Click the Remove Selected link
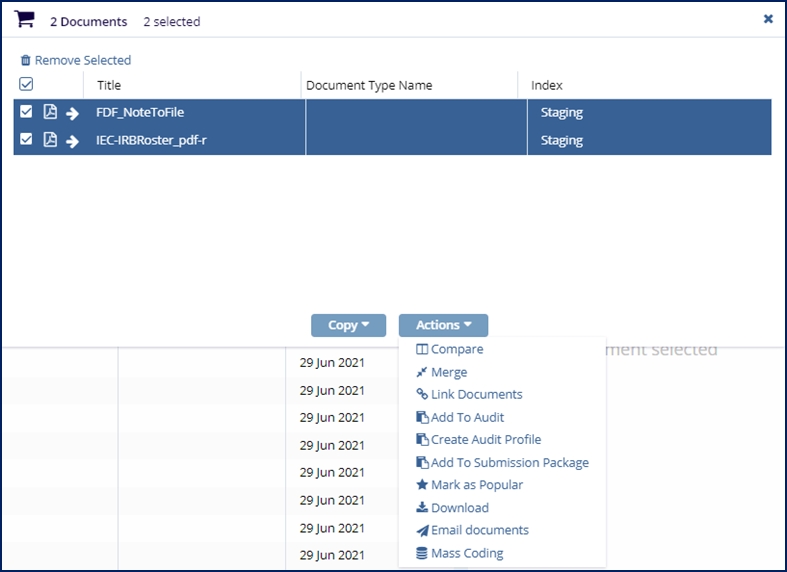Screen dimensions: 787x572 click(82, 61)
